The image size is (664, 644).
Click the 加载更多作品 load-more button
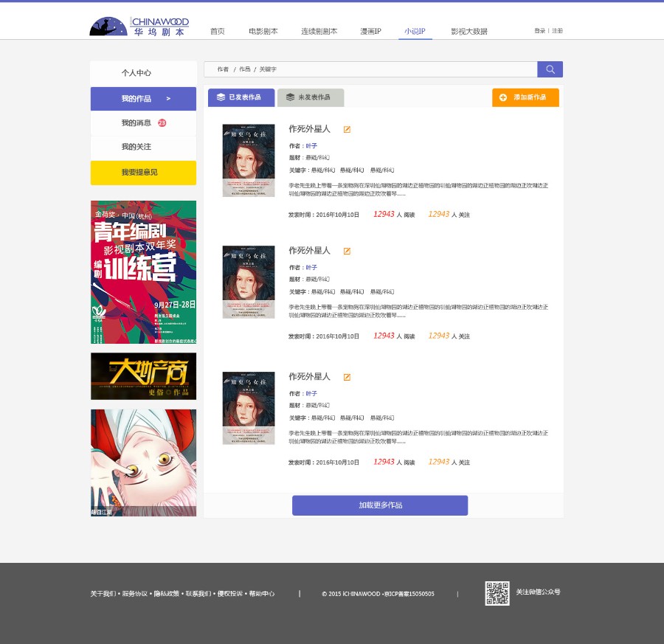380,505
